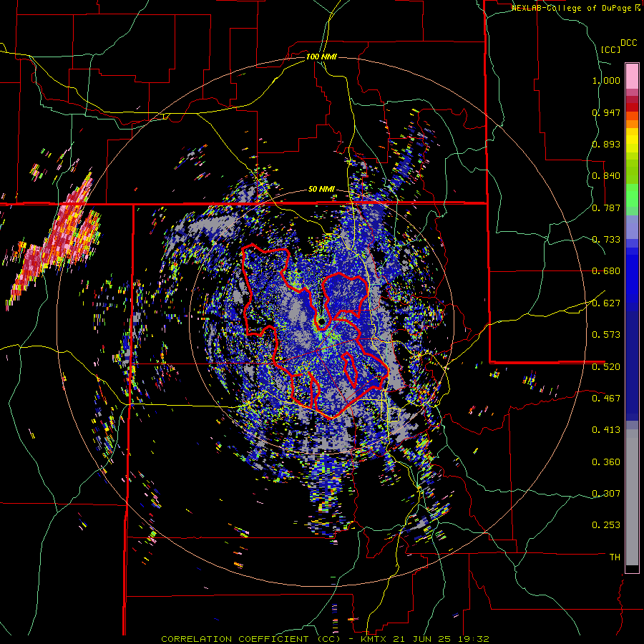
Task: Click the [CC] unit label
Action: 611,49
